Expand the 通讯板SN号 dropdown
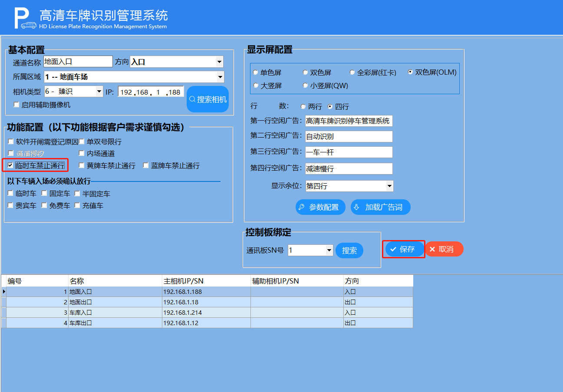Viewport: 563px width, 392px height. [329, 250]
